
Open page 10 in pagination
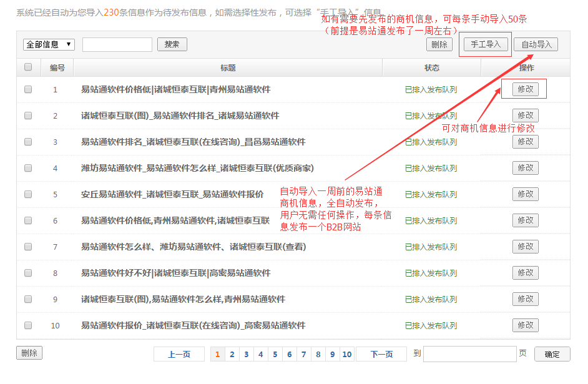(347, 354)
